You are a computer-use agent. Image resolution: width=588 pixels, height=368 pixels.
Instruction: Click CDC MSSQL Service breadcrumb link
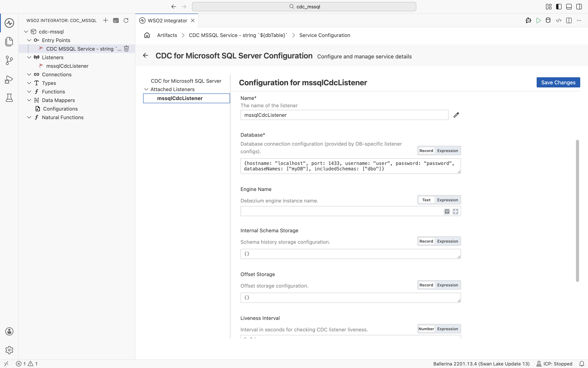point(238,35)
